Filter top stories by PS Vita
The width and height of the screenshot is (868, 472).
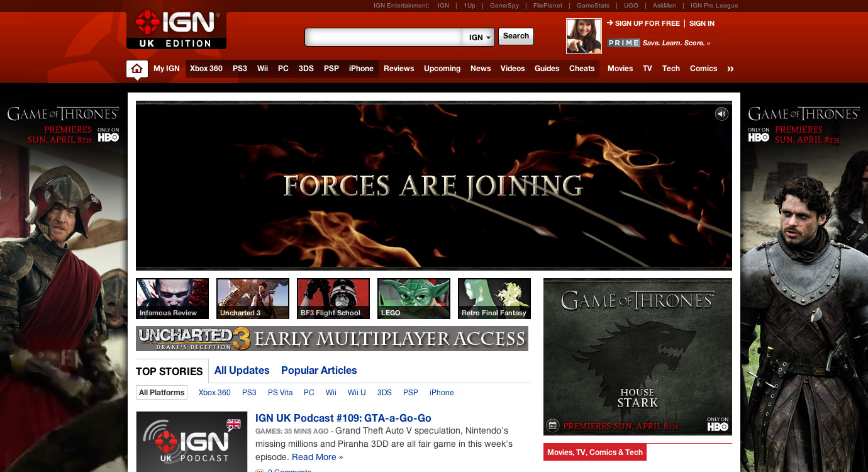coord(281,393)
